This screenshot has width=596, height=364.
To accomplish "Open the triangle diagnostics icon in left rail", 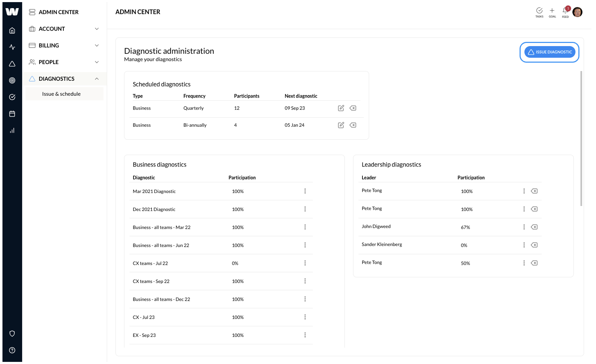I will [x=12, y=64].
